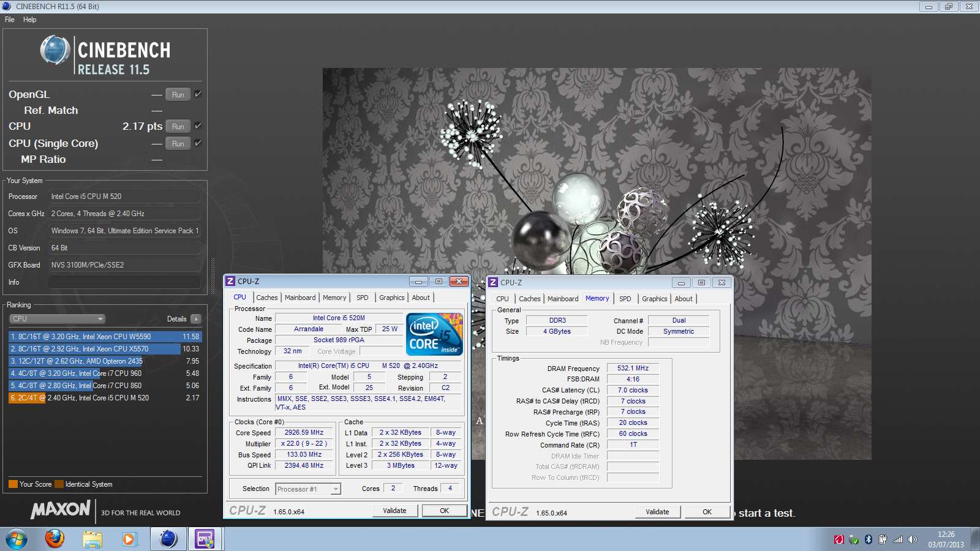
Task: Switch to Mainboard tab in left CPU-Z window
Action: pos(300,298)
